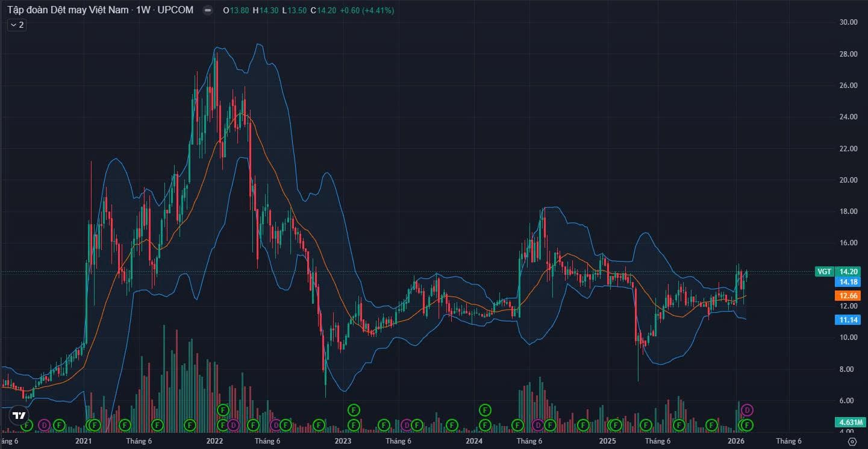Click the orange 12.66 moving average label
Screen dimensions: 868x449
coord(848,295)
